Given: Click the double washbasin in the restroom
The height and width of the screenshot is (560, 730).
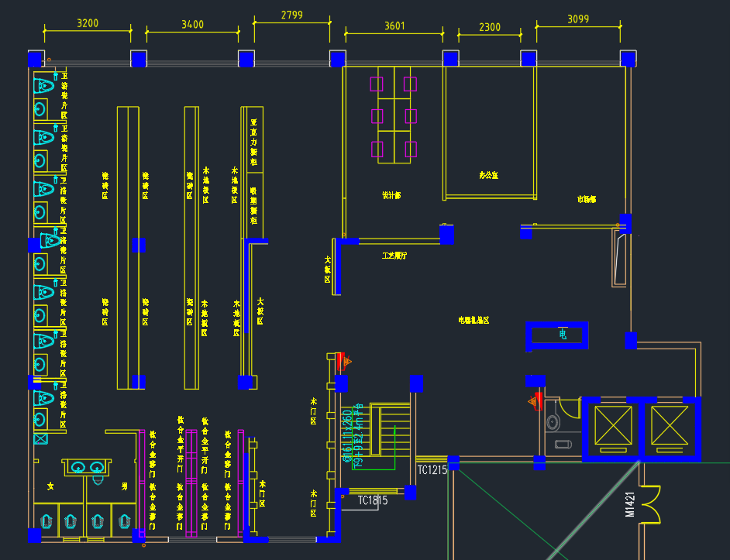Looking at the screenshot, I should point(86,467).
